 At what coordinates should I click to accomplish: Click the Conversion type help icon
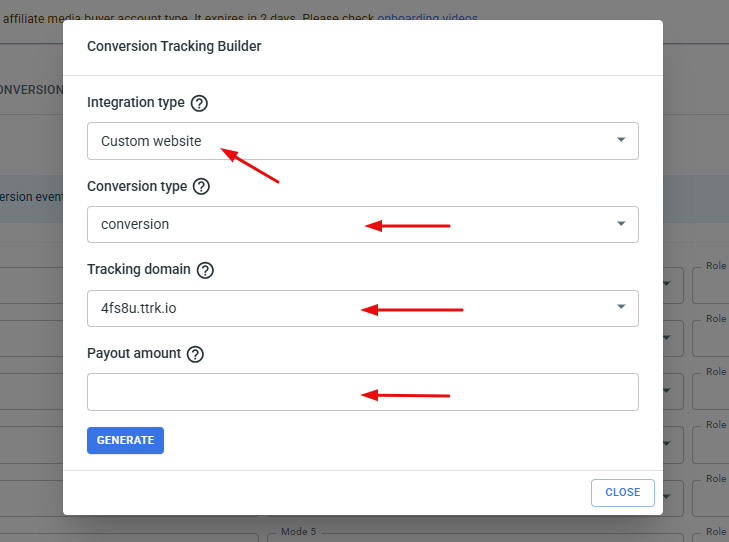point(201,187)
